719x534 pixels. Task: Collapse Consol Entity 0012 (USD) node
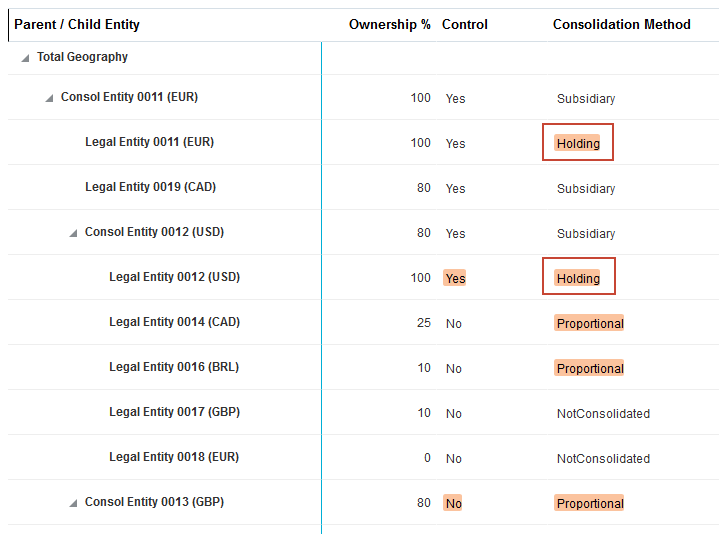tap(73, 233)
